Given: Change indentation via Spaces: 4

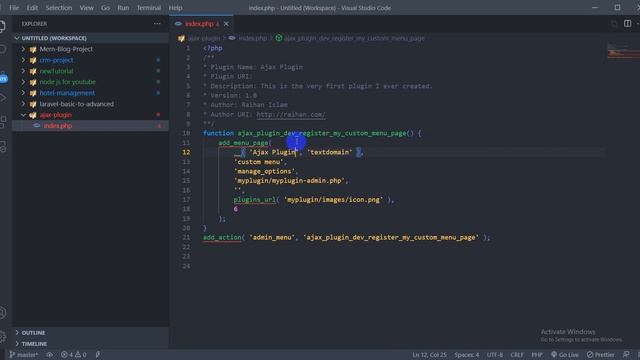Looking at the screenshot, I should point(467,355).
